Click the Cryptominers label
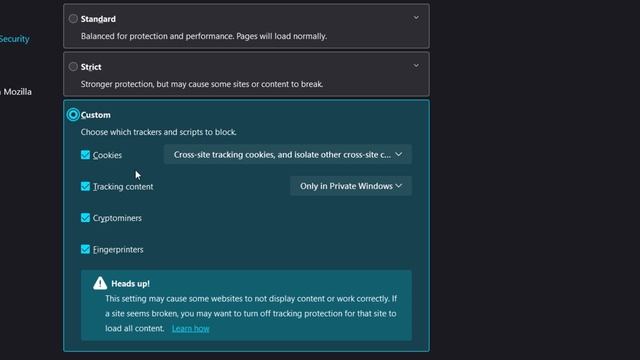This screenshot has width=640, height=360. [117, 218]
